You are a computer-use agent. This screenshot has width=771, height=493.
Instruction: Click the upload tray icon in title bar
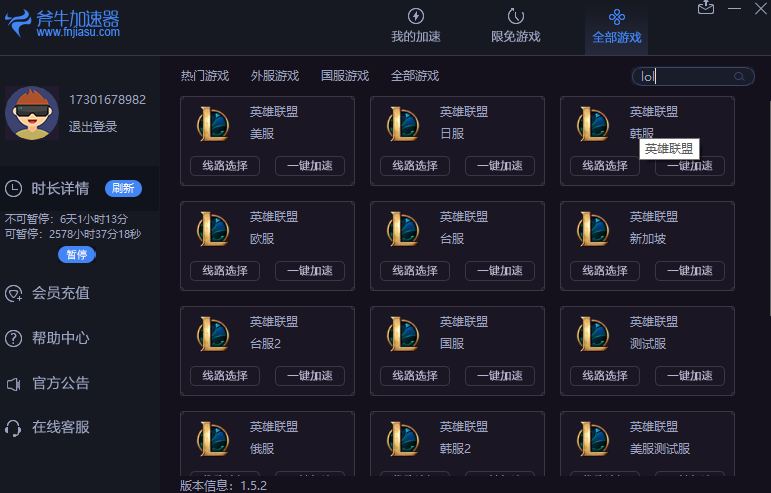[706, 8]
